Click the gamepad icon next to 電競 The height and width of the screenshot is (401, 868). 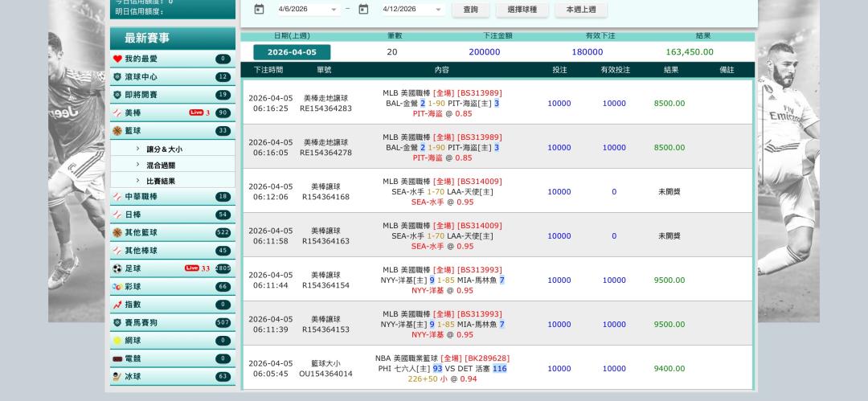point(117,358)
